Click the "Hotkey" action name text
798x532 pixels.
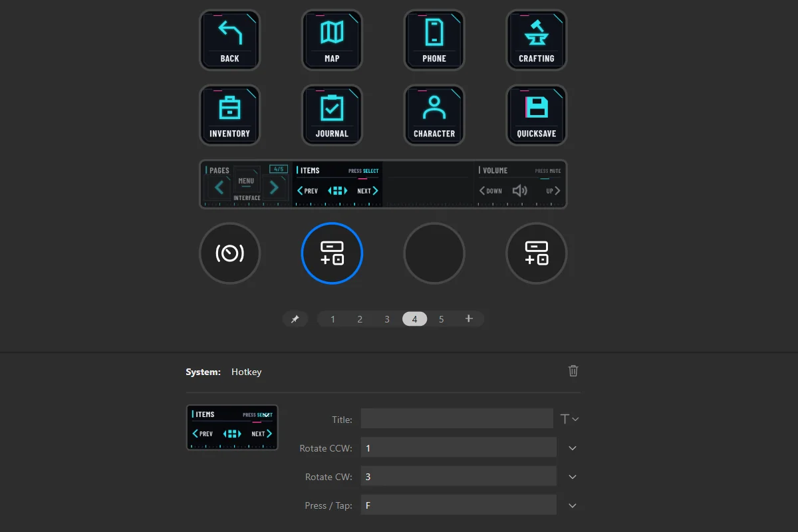(247, 372)
